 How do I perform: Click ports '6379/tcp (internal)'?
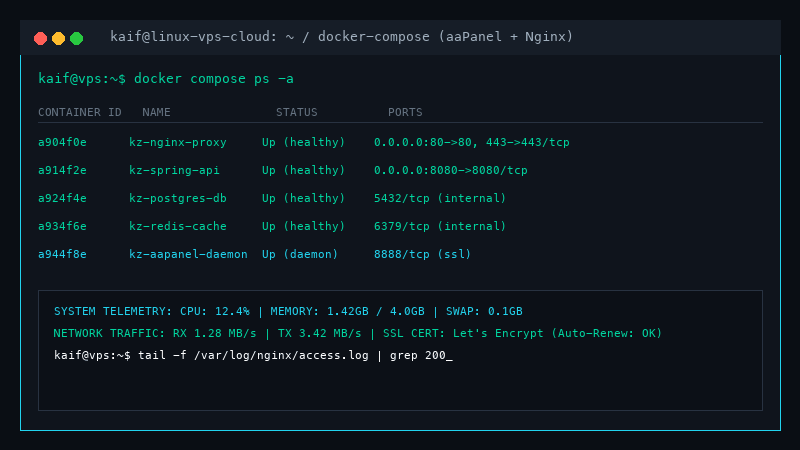pos(440,226)
